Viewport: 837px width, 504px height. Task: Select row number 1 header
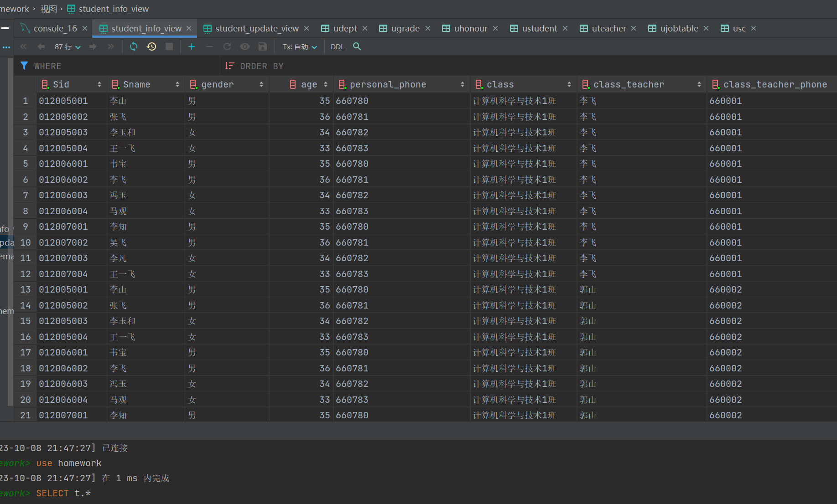pyautogui.click(x=26, y=101)
